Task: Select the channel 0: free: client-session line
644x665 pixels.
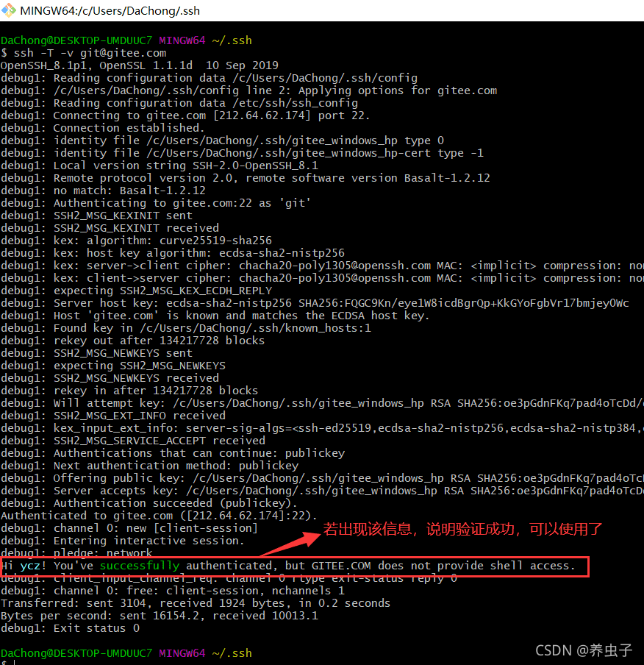Action: 173,591
